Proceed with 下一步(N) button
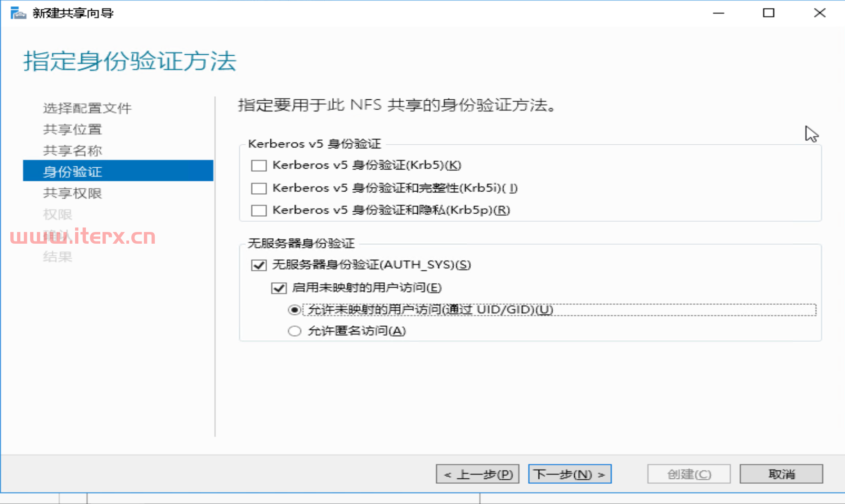The height and width of the screenshot is (504, 845). 570,474
